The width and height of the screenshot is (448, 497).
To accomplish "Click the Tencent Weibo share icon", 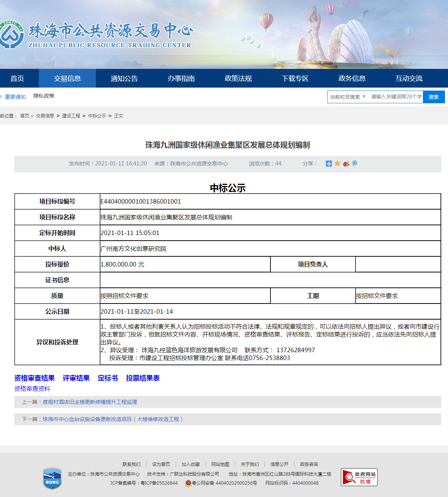I will point(354,164).
